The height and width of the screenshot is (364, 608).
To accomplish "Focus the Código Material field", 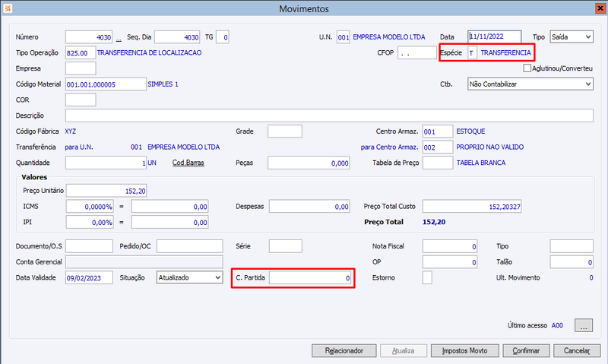I will 106,84.
